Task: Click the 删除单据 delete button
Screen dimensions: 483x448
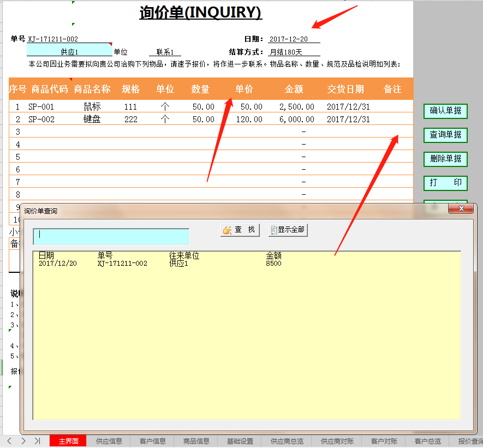Action: coord(445,159)
